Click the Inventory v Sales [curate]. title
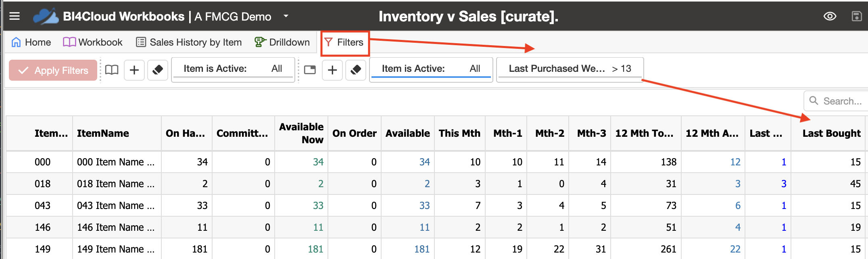The image size is (868, 259). (x=468, y=17)
